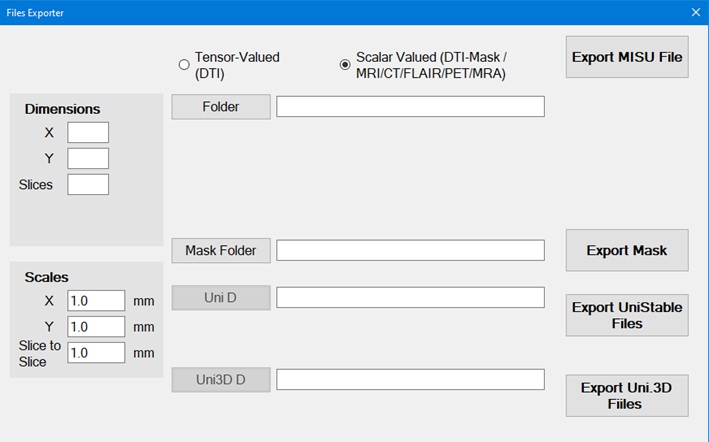Click the Export Mask button
The height and width of the screenshot is (442, 709).
pos(627,250)
